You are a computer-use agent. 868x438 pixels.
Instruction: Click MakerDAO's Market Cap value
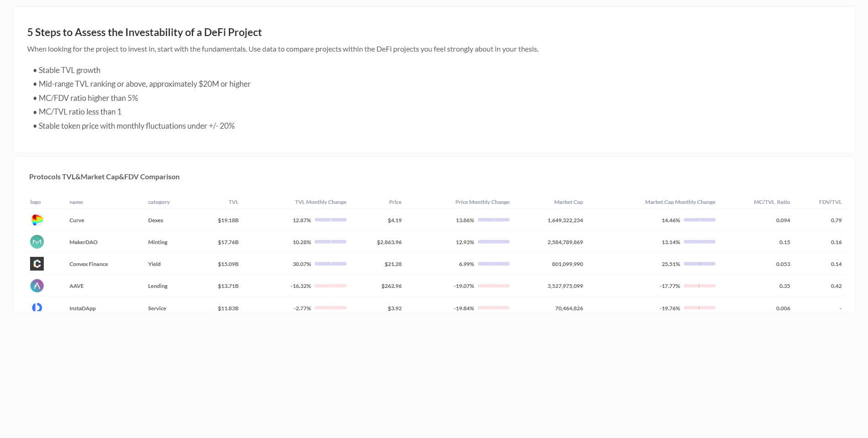(565, 242)
